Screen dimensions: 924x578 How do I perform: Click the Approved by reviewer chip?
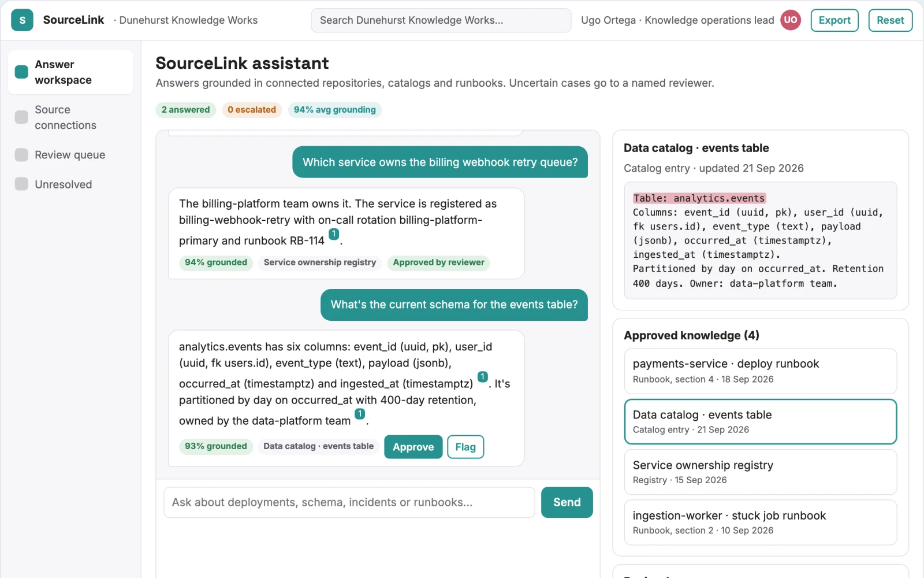[x=439, y=262]
